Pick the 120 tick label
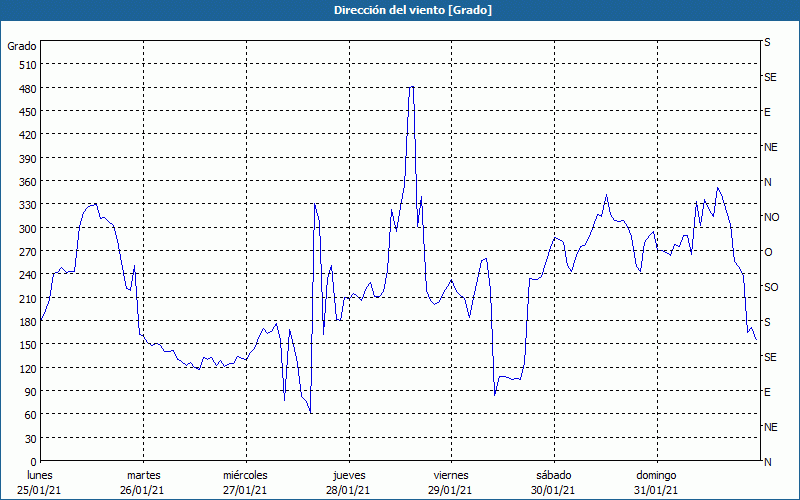This screenshot has height=500, width=800. click(28, 369)
